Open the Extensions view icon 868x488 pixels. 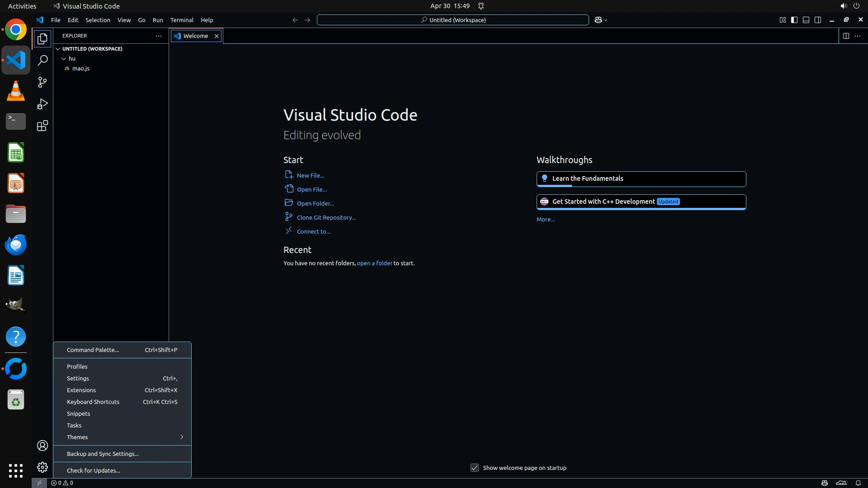point(42,126)
